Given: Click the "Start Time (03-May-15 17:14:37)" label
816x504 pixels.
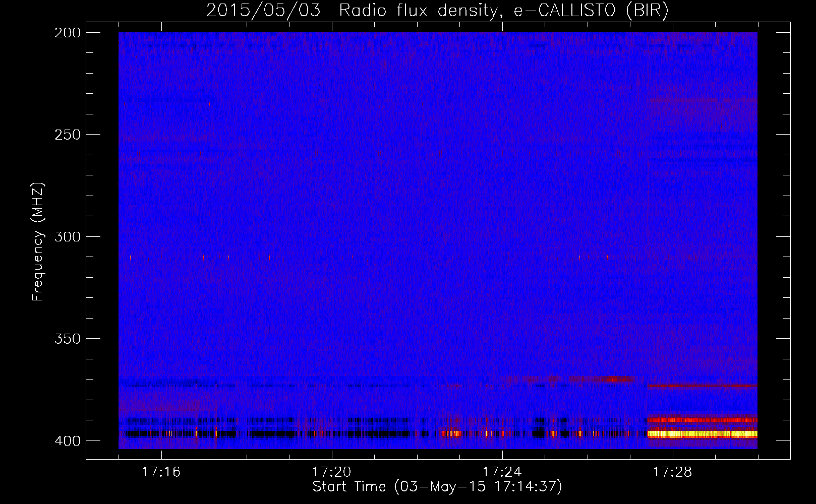Looking at the screenshot, I should coord(437,487).
